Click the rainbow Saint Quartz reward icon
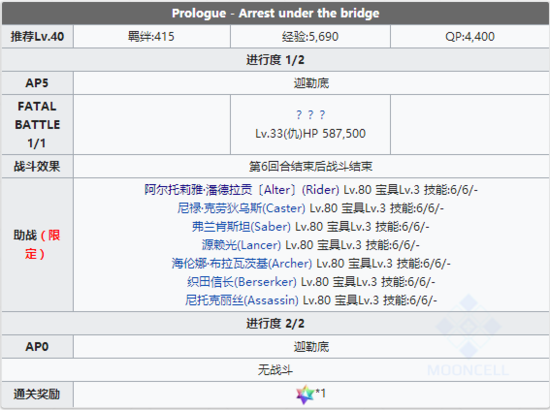550x410 pixels. tap(305, 394)
